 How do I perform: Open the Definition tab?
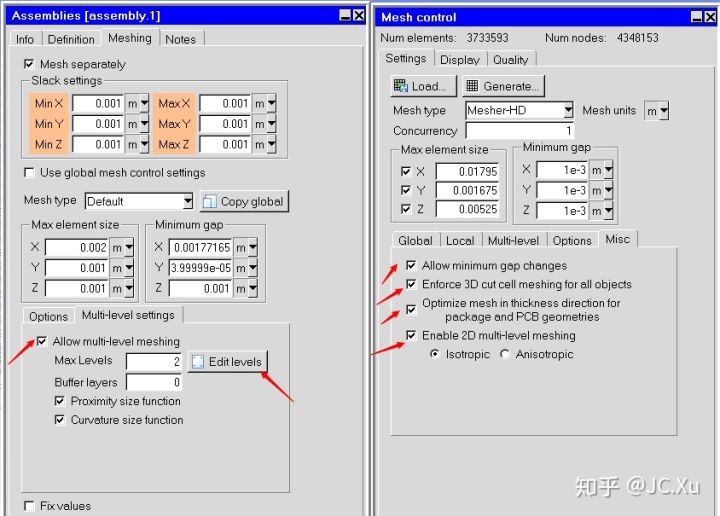click(71, 39)
